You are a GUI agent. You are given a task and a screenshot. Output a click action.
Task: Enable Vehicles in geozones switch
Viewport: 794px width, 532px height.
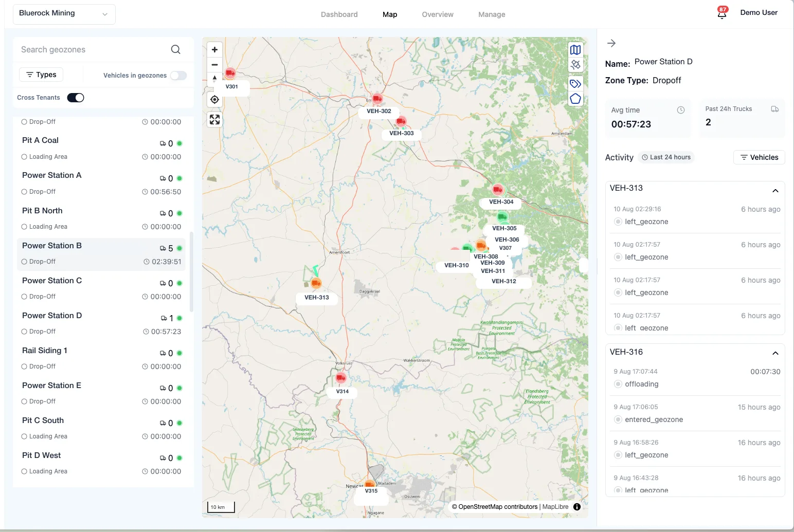178,76
